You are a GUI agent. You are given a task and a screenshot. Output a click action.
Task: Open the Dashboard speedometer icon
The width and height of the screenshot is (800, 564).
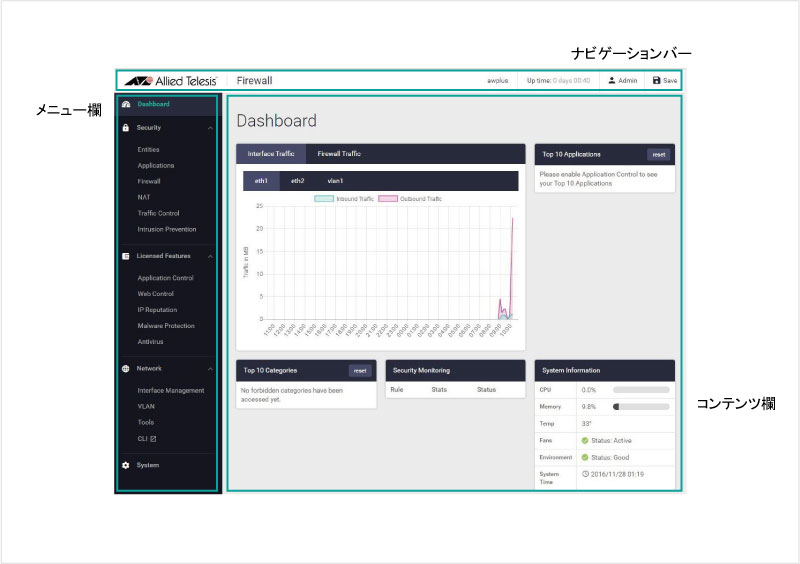pos(126,104)
